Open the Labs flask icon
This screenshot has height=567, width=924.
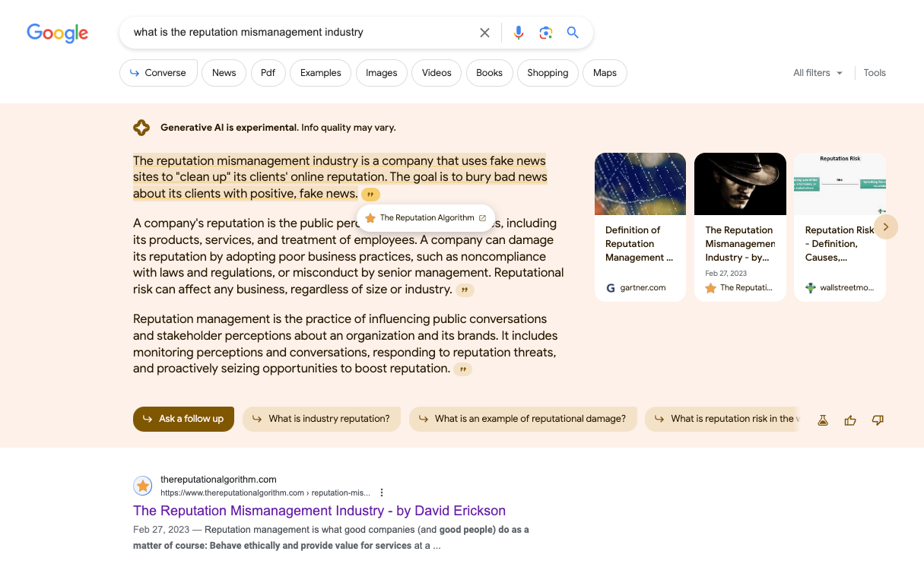(x=822, y=420)
